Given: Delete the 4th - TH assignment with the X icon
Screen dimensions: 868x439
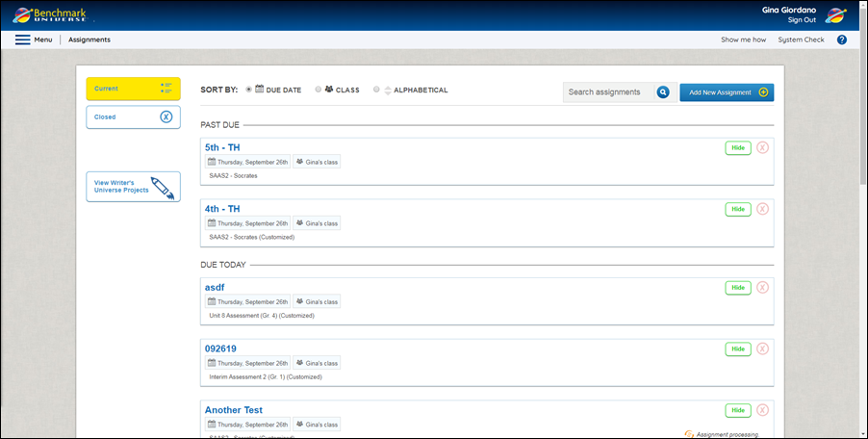Looking at the screenshot, I should [x=762, y=209].
